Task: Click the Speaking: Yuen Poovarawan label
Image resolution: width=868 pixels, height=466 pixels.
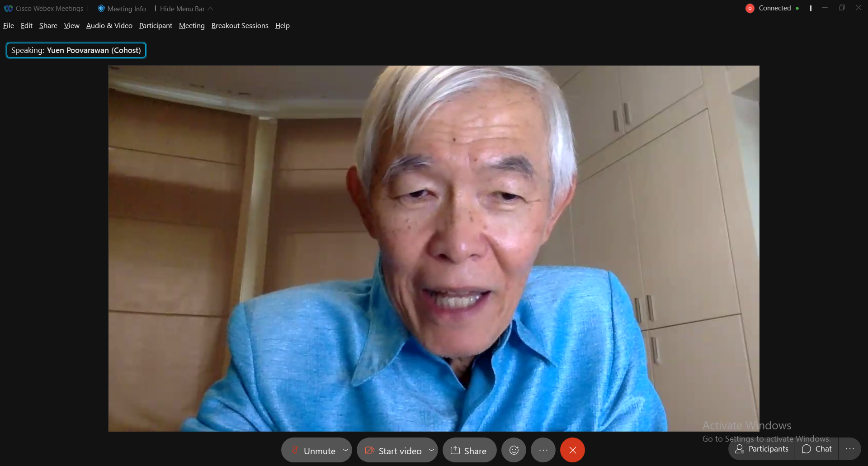Action: point(76,50)
